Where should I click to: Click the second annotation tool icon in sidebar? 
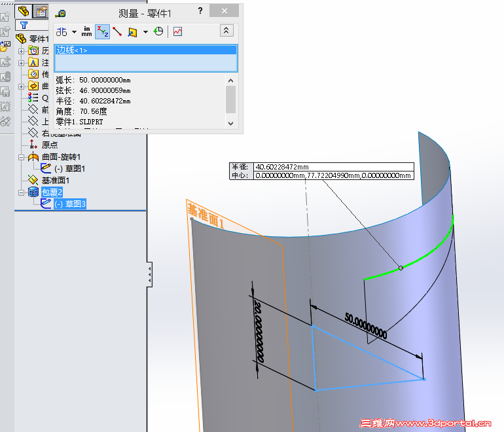(5, 31)
